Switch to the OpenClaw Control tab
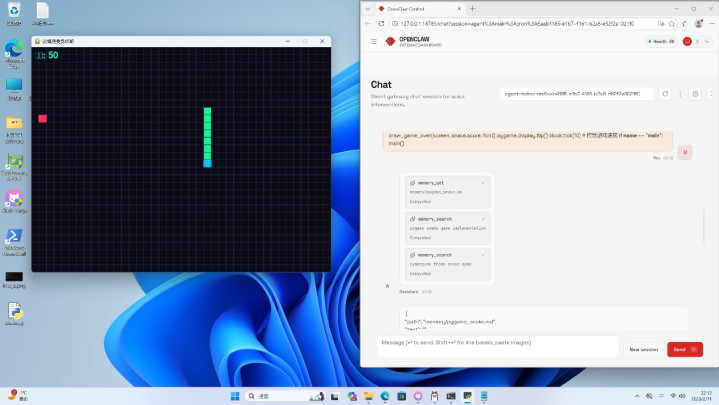This screenshot has height=405, width=719. (x=410, y=8)
